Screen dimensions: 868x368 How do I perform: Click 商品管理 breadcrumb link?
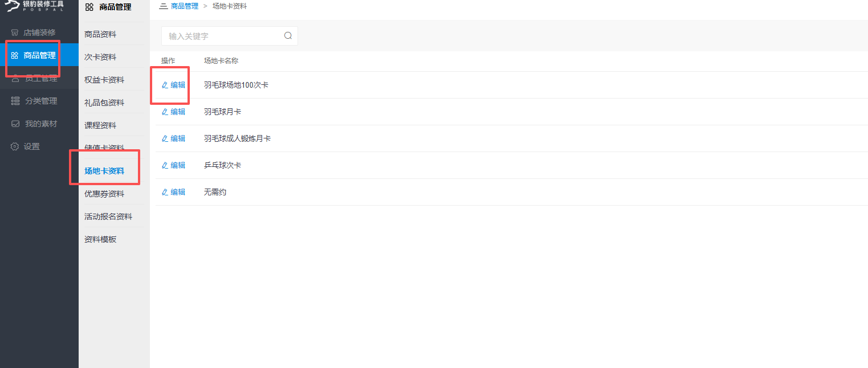[185, 6]
